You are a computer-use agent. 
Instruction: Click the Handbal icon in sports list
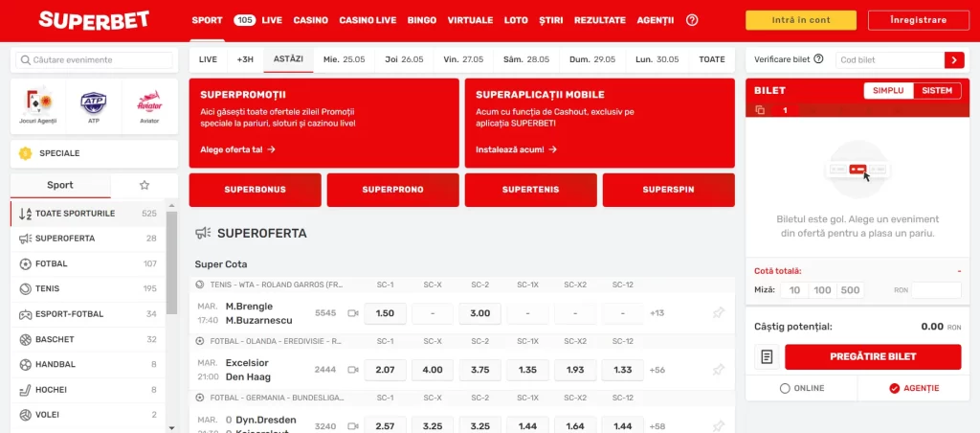click(25, 365)
